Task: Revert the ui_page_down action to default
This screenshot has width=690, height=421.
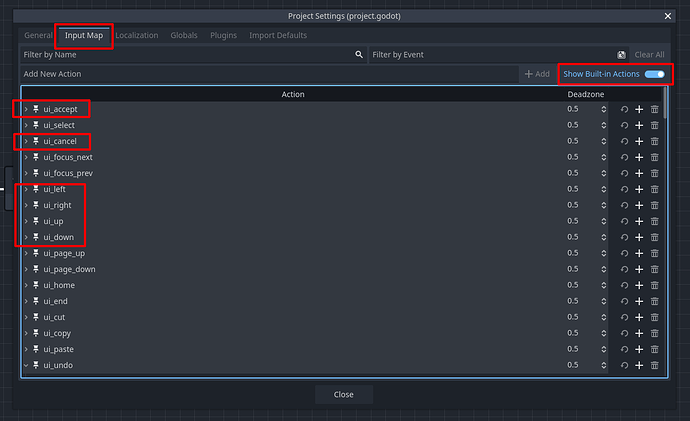Action: coord(624,269)
